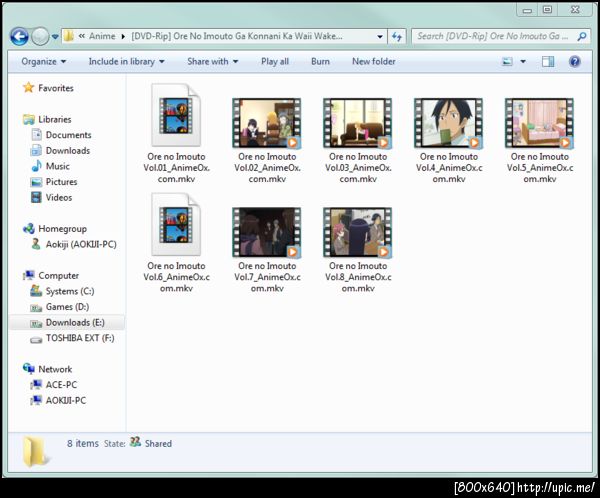The width and height of the screenshot is (600, 498).
Task: Open Include in library menu
Action: [x=127, y=62]
